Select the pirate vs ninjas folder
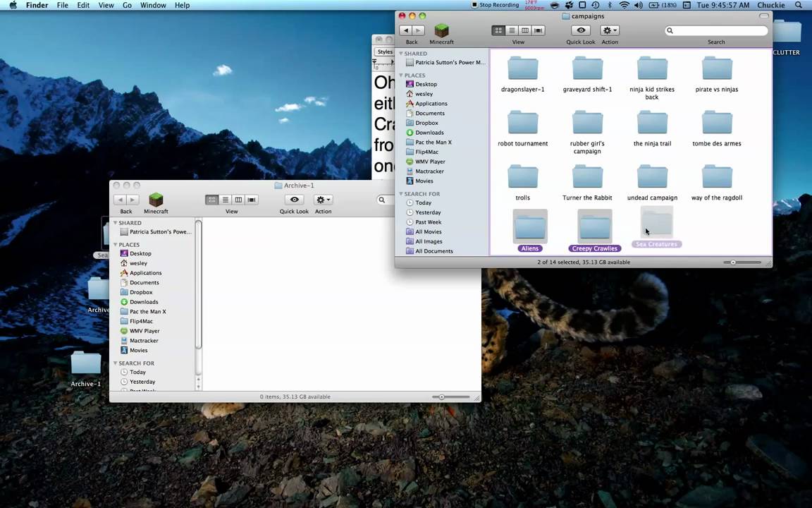812x508 pixels. coord(717,69)
